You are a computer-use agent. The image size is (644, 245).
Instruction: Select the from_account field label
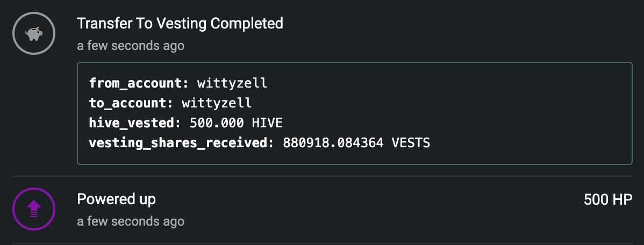pos(139,83)
